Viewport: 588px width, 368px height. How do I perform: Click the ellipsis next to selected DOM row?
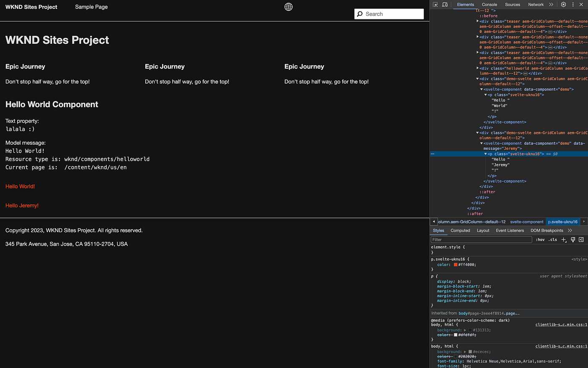pyautogui.click(x=432, y=154)
